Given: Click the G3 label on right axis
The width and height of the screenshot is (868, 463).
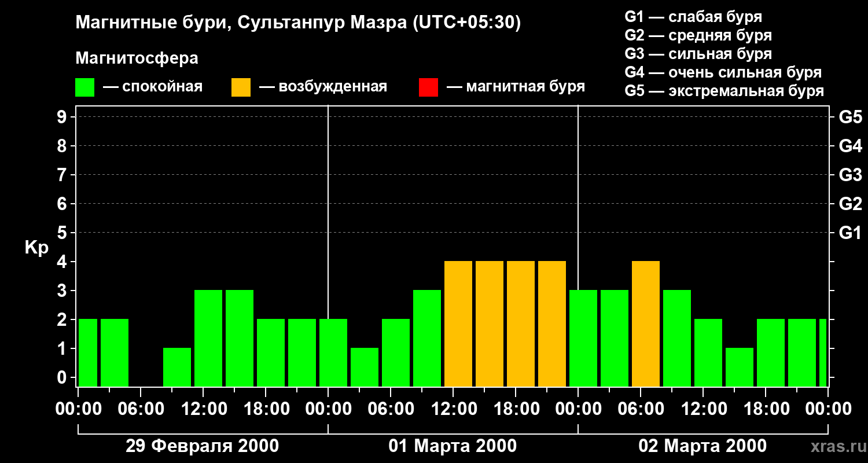Looking at the screenshot, I should click(850, 175).
